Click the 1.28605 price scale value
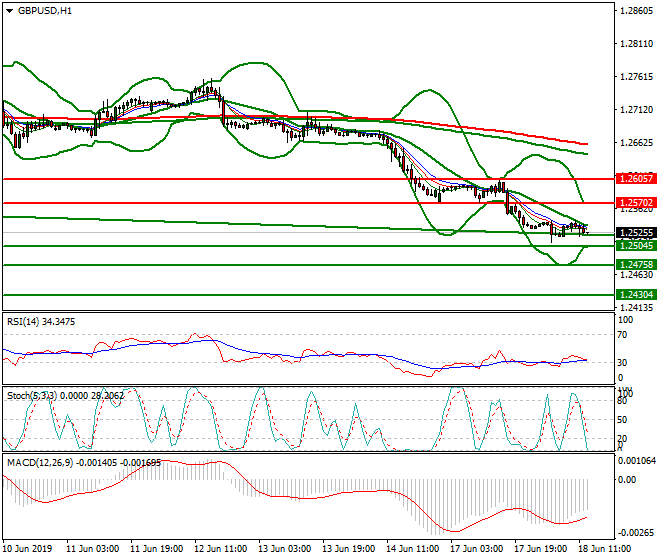The image size is (660, 560). pyautogui.click(x=636, y=12)
